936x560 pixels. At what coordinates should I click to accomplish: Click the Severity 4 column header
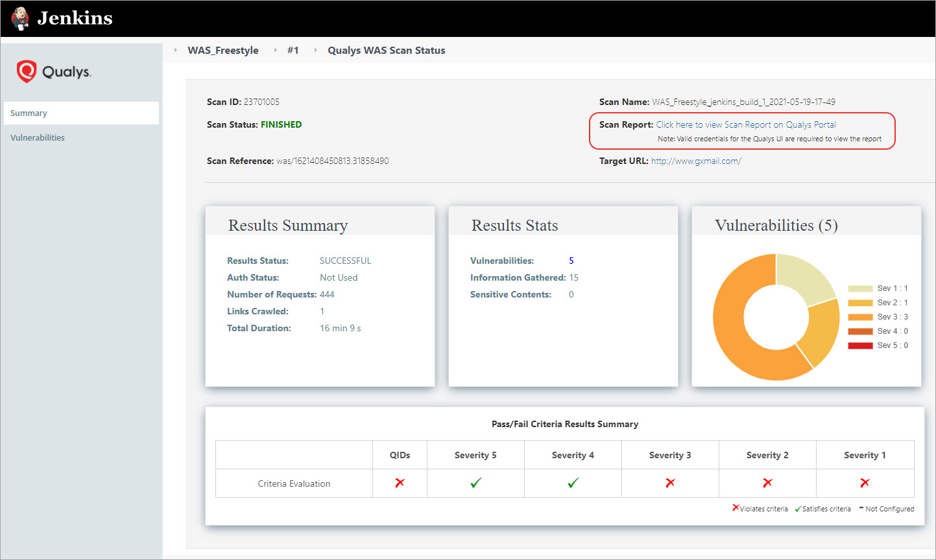tap(573, 455)
